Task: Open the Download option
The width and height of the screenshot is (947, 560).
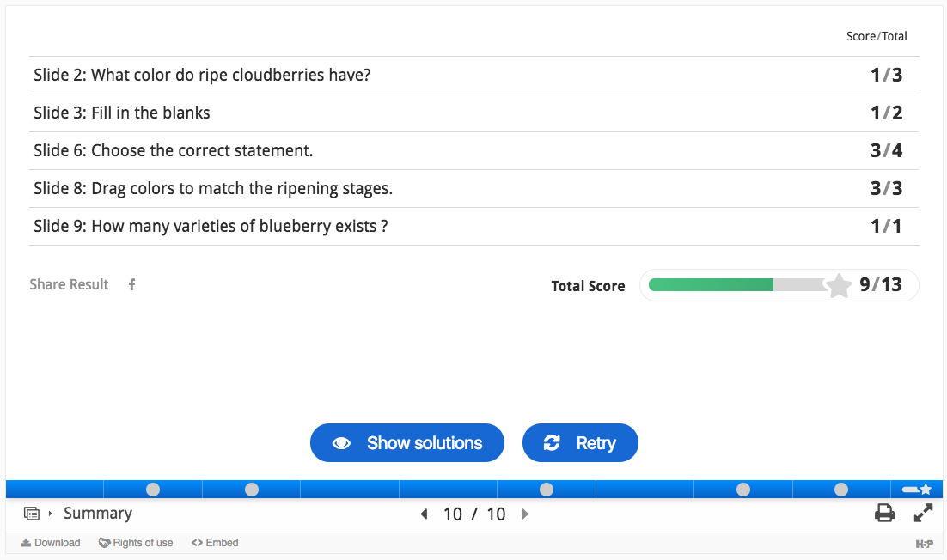Action: [x=51, y=543]
